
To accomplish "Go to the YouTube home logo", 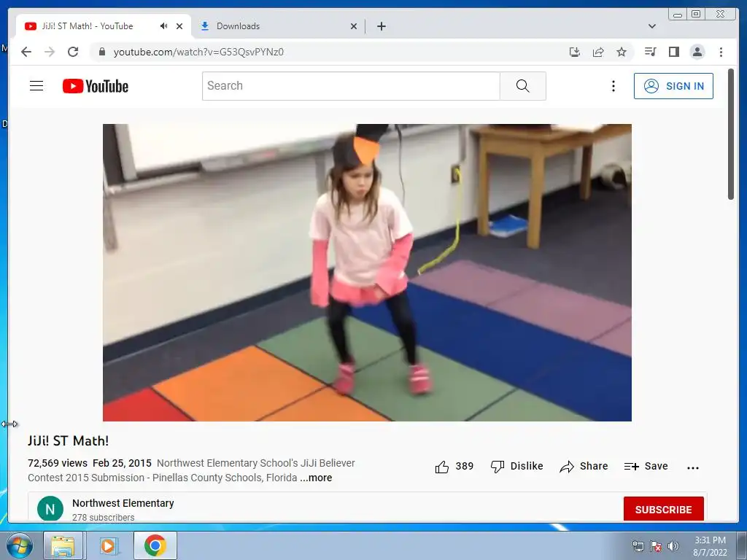I will (96, 86).
